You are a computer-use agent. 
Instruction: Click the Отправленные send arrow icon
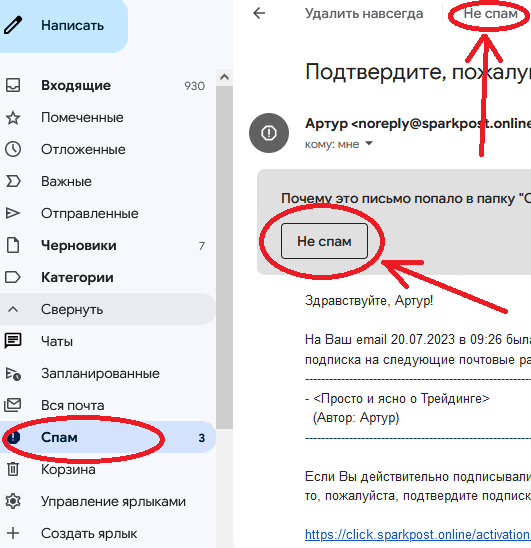point(13,213)
